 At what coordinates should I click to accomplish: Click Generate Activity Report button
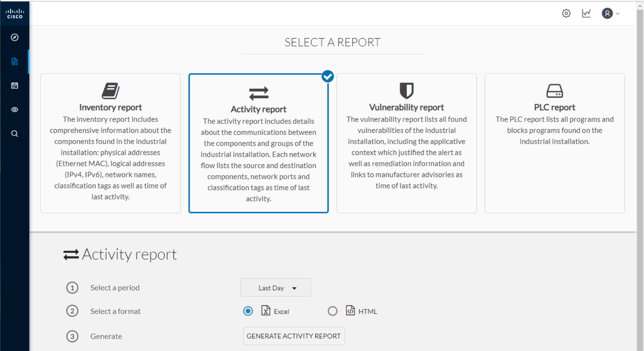tap(294, 336)
